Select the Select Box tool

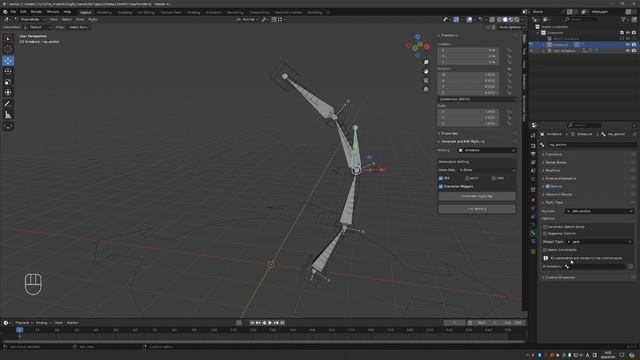coord(8,39)
